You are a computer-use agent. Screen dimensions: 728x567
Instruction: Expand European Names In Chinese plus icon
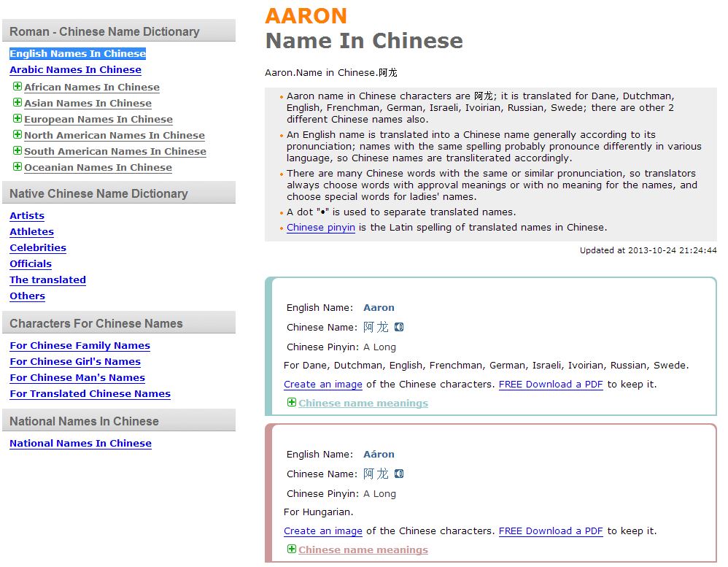17,119
